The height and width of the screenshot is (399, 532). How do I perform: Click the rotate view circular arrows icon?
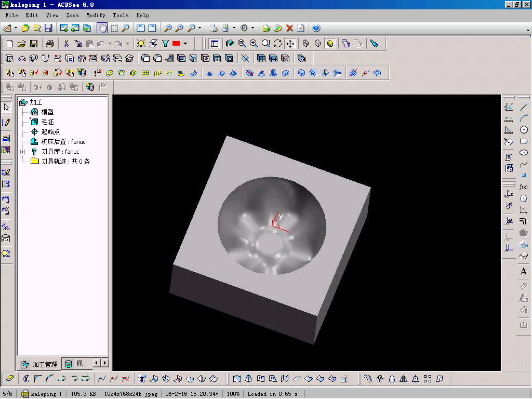point(278,44)
